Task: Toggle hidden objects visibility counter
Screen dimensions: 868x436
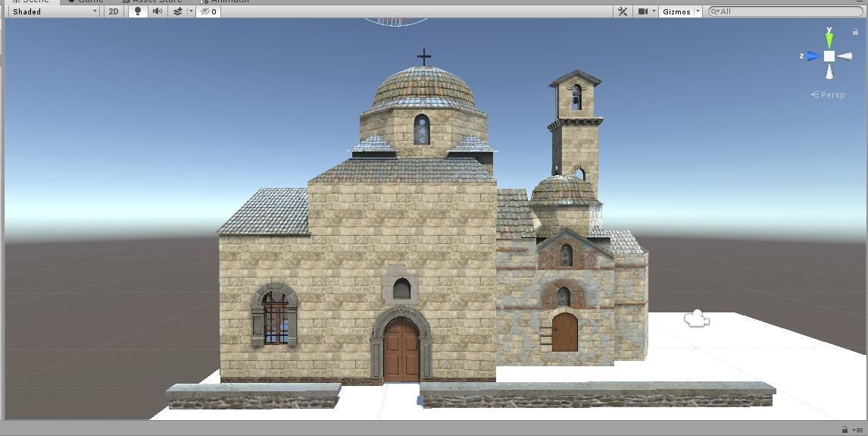Action: tap(209, 11)
